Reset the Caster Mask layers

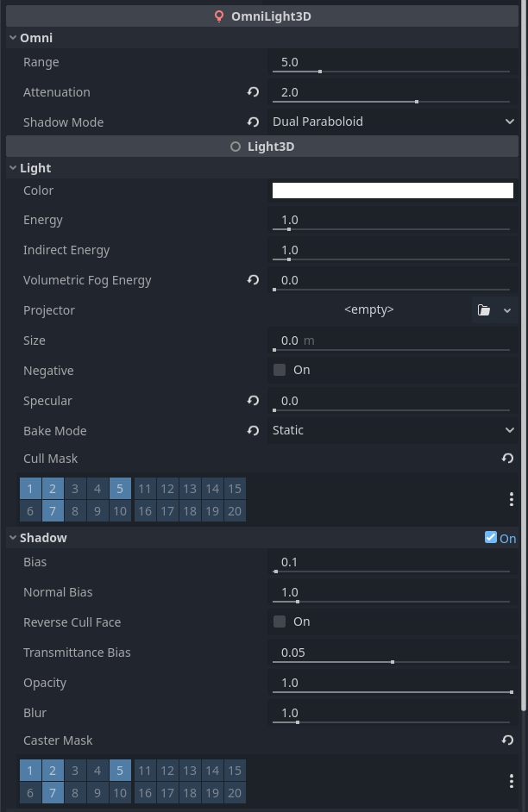point(507,740)
